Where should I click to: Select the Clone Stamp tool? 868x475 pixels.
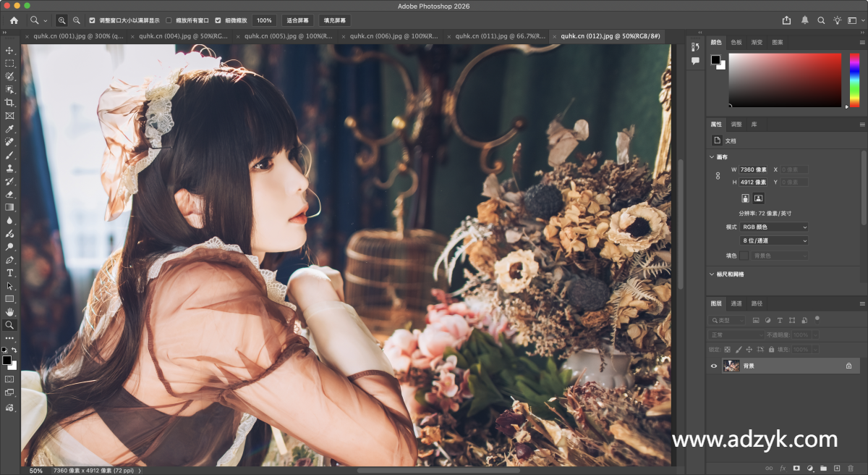10,168
